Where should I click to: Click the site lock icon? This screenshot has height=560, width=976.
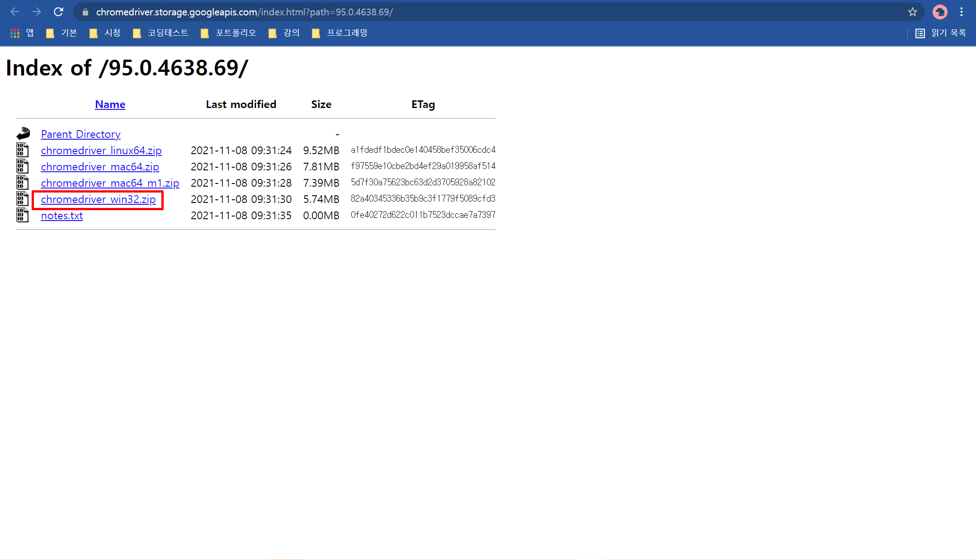tap(85, 12)
